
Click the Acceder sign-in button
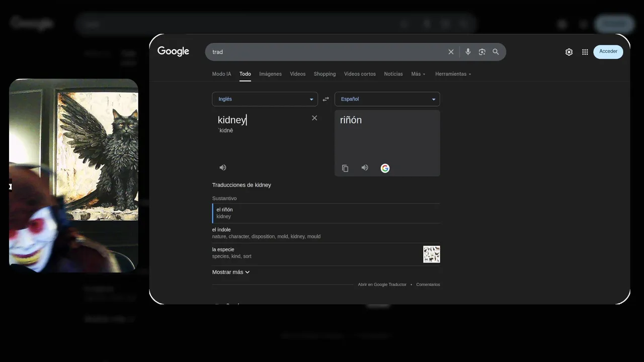point(608,52)
